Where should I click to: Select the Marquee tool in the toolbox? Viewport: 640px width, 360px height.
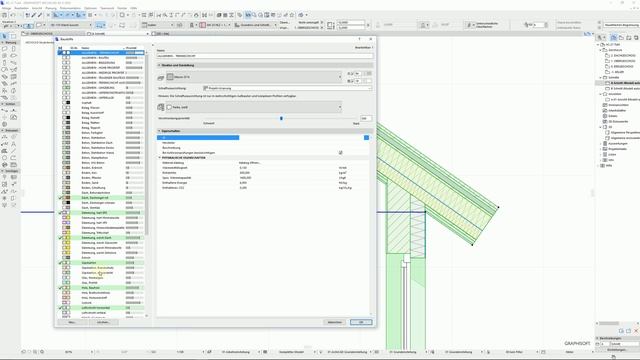[13, 36]
